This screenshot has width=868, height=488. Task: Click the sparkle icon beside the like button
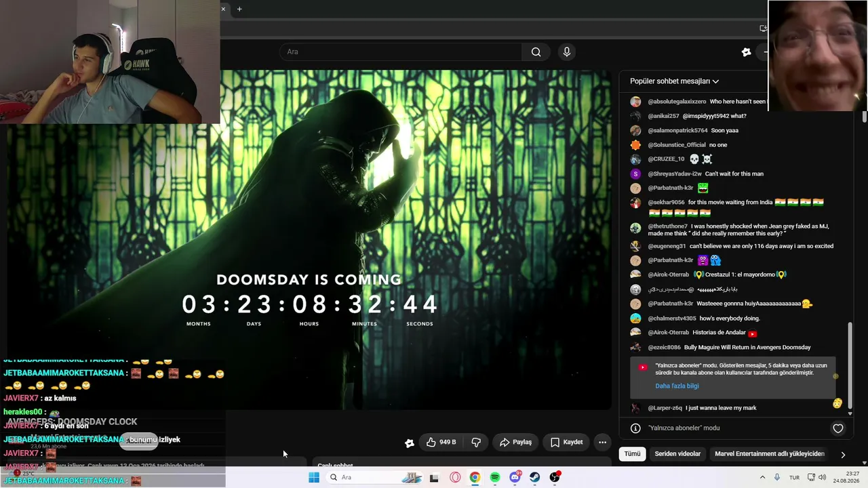click(410, 443)
